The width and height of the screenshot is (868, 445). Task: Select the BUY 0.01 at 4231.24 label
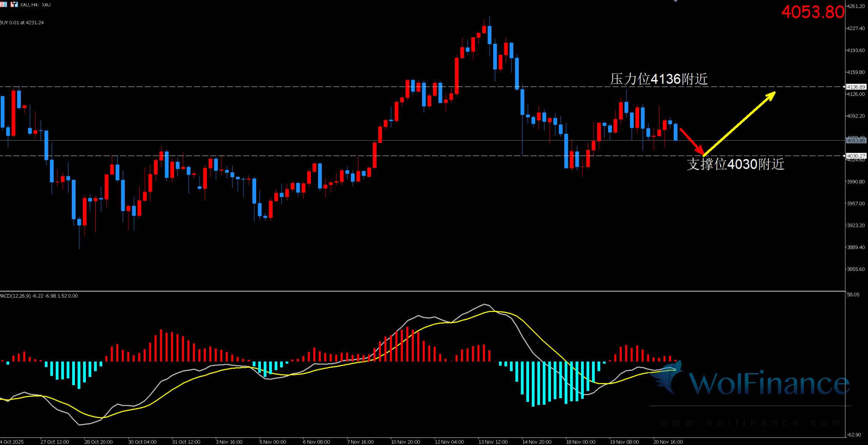coord(22,22)
